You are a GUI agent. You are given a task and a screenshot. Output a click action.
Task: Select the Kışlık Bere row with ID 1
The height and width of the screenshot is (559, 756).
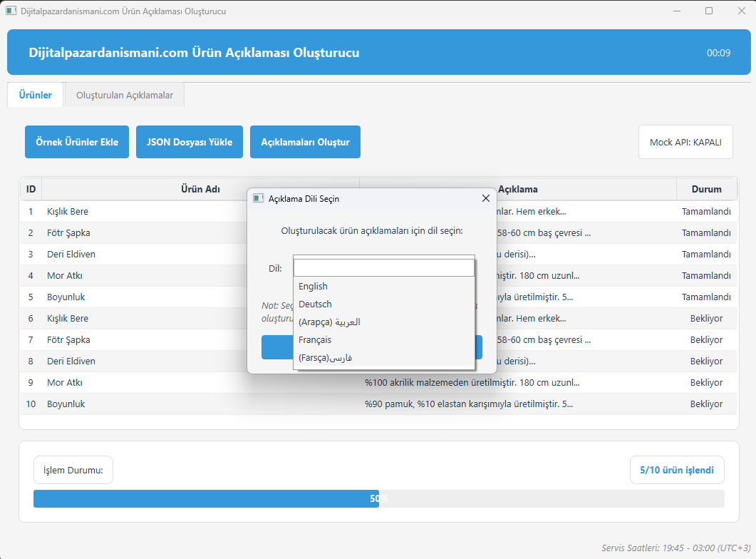(x=378, y=211)
